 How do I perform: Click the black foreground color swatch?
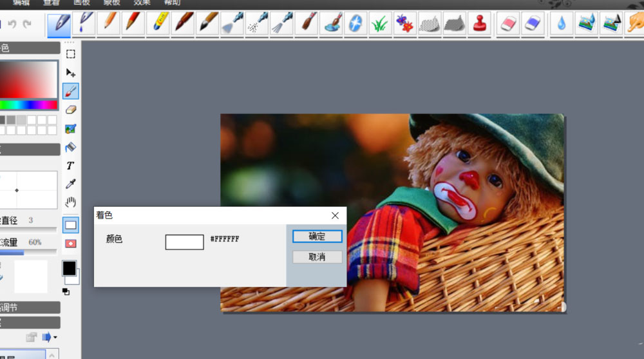(69, 269)
